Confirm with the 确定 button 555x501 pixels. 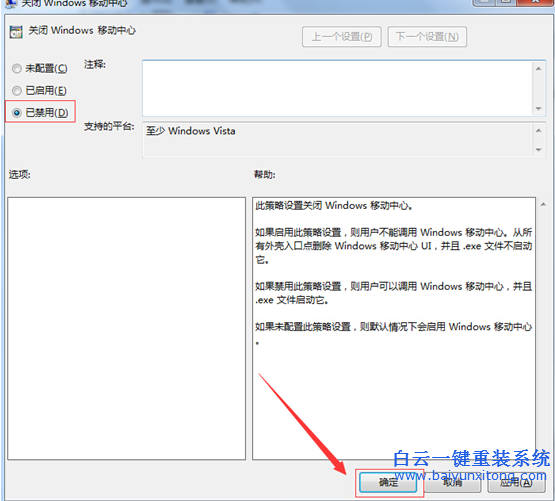(x=388, y=482)
